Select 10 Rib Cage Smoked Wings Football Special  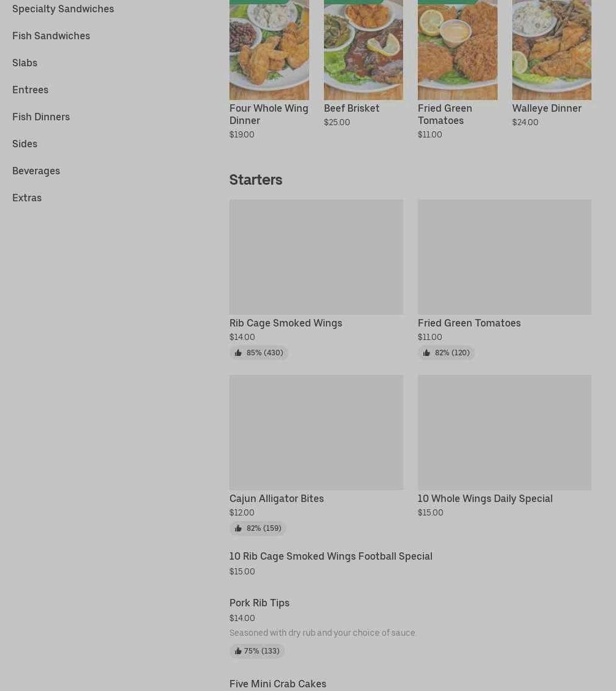pos(331,556)
